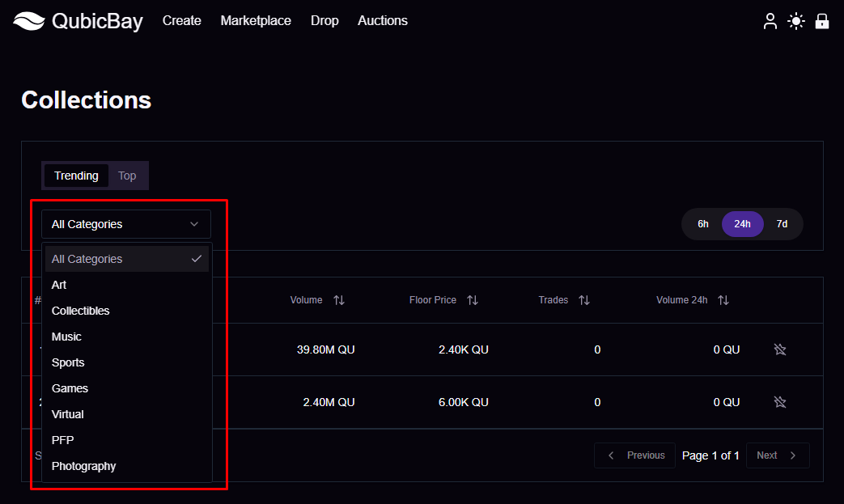Sort by Volume column arrows
844x504 pixels.
click(x=339, y=300)
